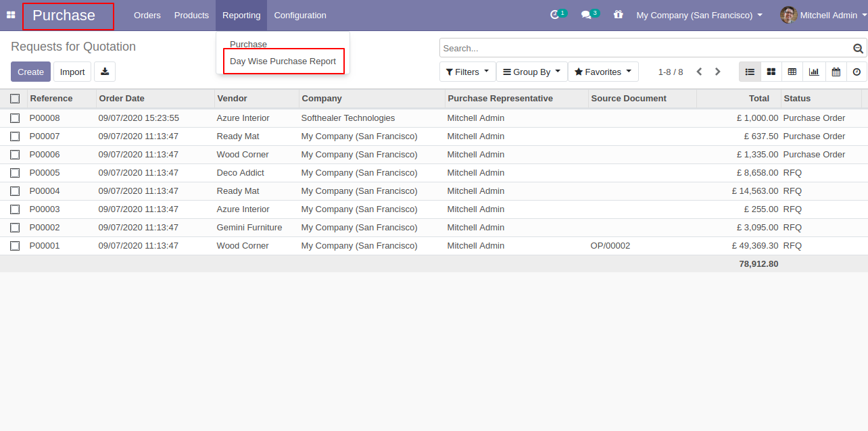Click the total £ 8,658.00

point(758,173)
